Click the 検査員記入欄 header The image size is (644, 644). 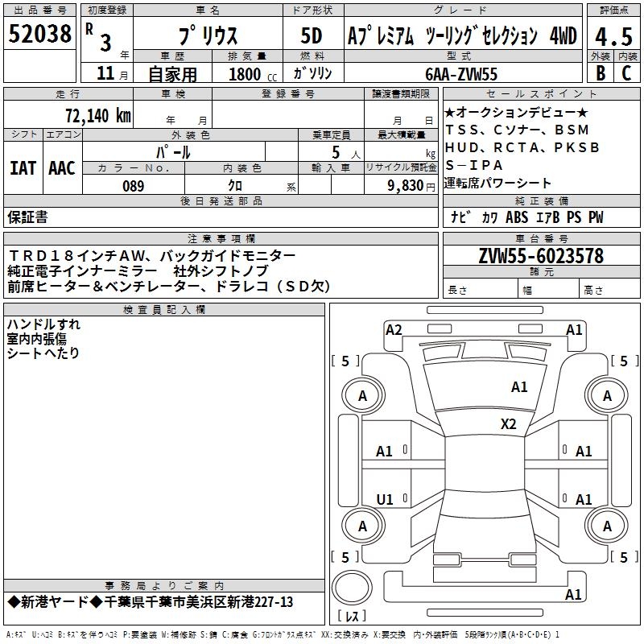click(164, 310)
